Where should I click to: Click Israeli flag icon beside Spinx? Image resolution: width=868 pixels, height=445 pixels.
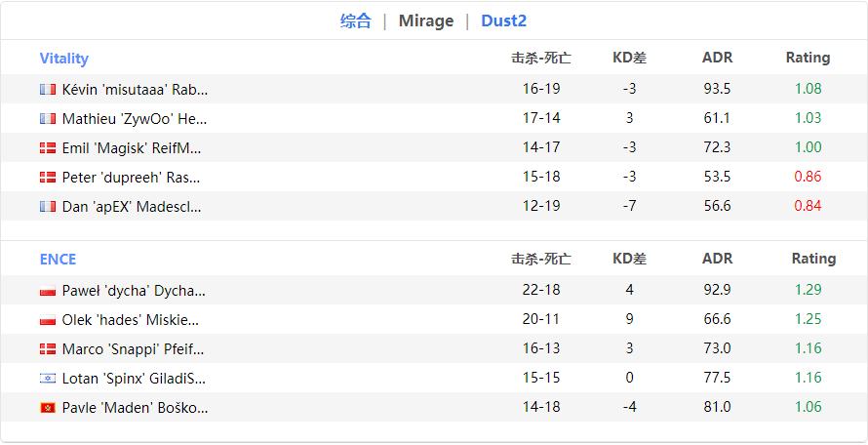[48, 378]
